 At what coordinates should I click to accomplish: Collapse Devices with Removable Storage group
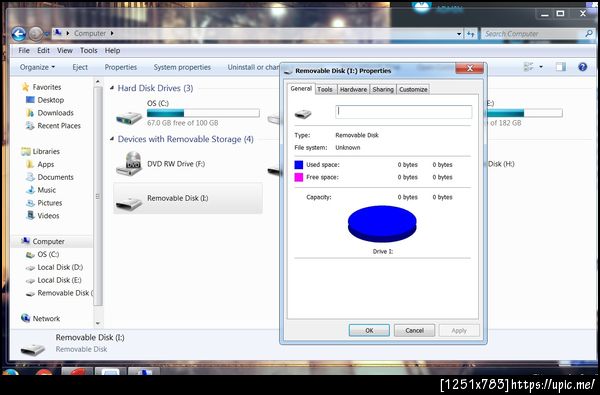(112, 139)
